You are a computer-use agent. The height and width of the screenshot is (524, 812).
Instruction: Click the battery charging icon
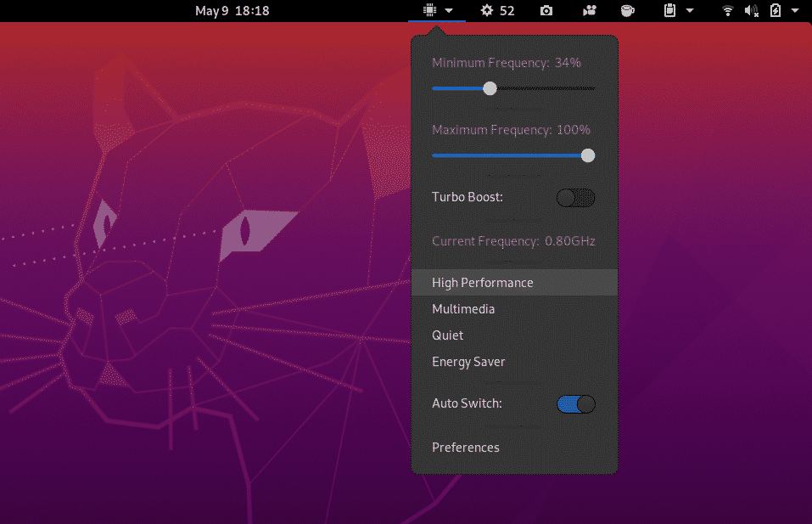point(776,10)
